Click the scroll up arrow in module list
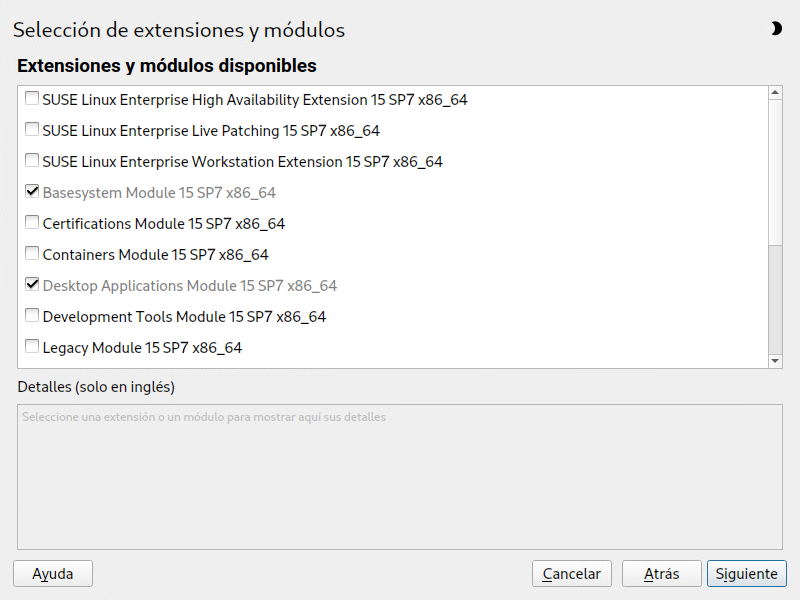 coord(775,92)
